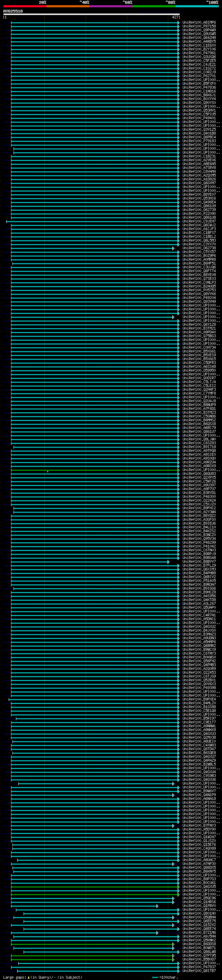
Task: Open hit UniRef100_B8BVV7
Action: (x=199, y=561)
